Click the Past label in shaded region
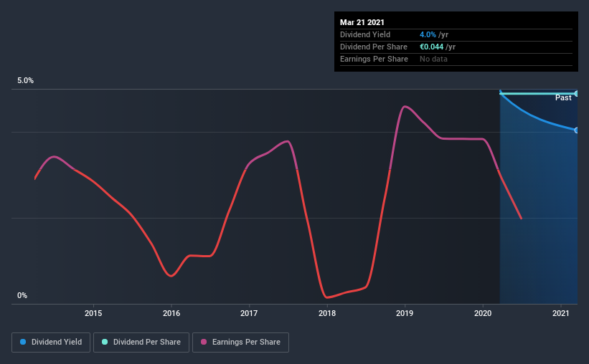 (563, 98)
